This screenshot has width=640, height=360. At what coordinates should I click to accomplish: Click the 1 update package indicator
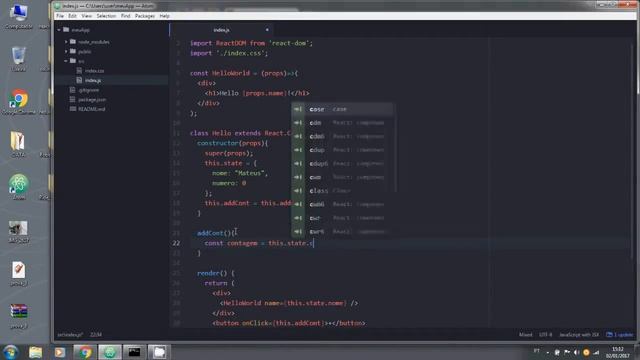click(x=620, y=335)
